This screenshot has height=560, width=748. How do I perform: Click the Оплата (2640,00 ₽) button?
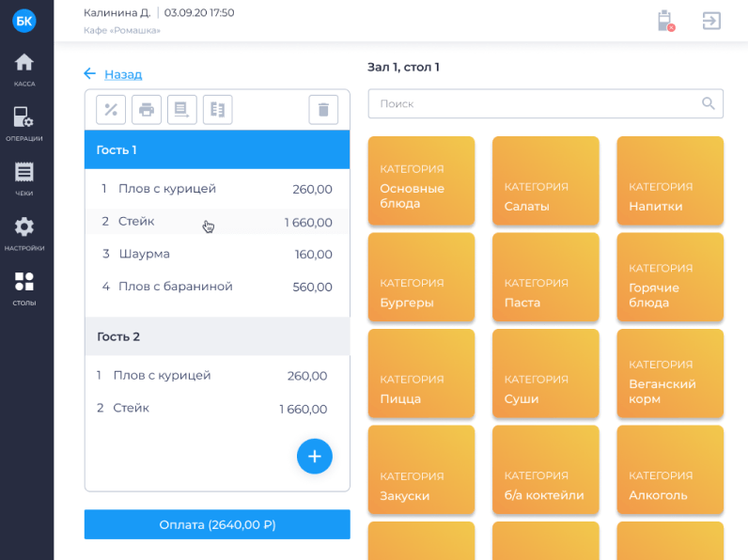(x=217, y=524)
